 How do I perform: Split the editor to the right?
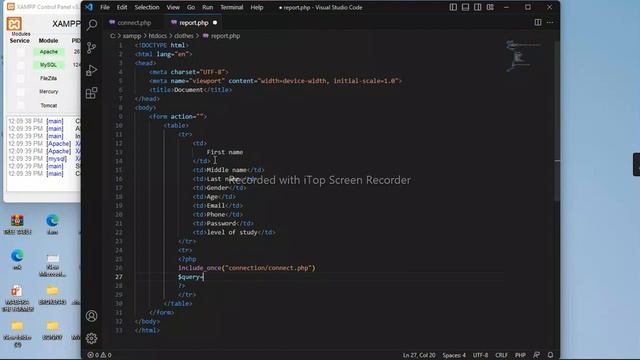[x=538, y=22]
